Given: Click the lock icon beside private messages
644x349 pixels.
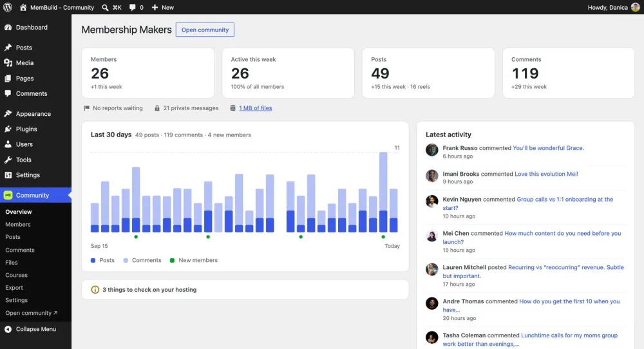Looking at the screenshot, I should (x=157, y=108).
